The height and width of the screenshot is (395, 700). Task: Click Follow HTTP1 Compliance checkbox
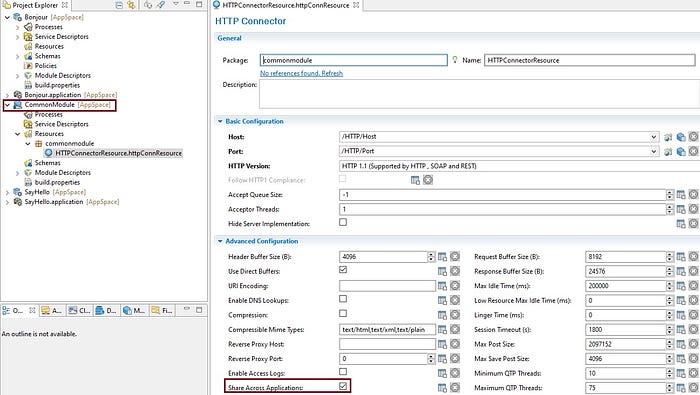click(342, 179)
